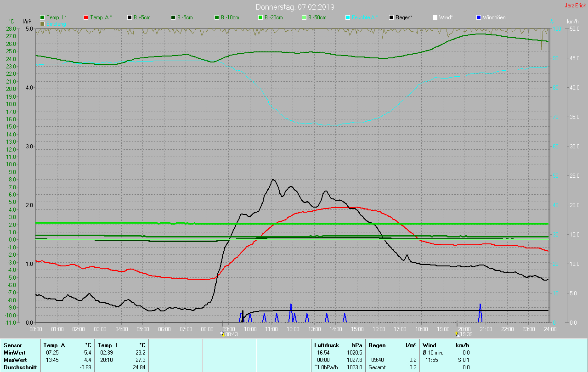Screen dimensions: 588x372
Task: Click the 19:39 sunset marker
Action: tap(464, 334)
